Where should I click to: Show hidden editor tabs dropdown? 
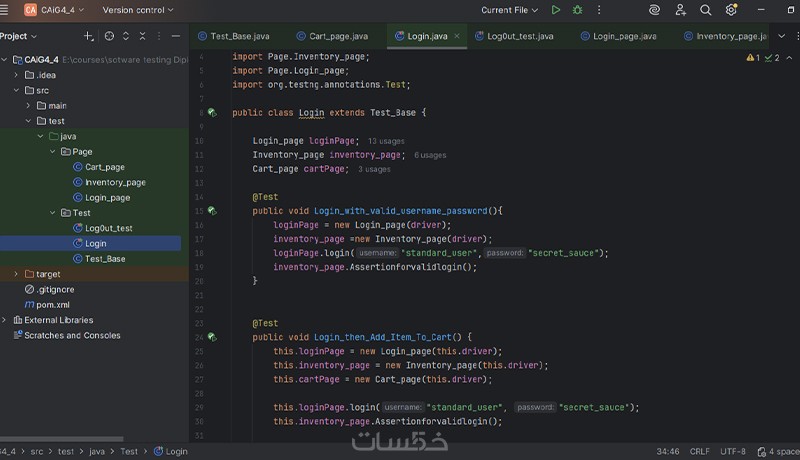(x=781, y=36)
